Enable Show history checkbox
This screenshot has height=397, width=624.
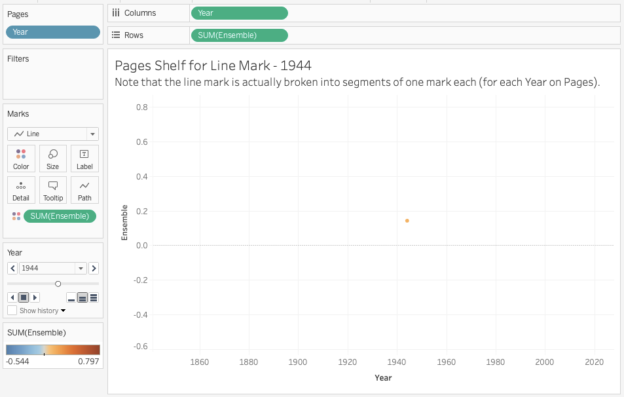point(12,310)
